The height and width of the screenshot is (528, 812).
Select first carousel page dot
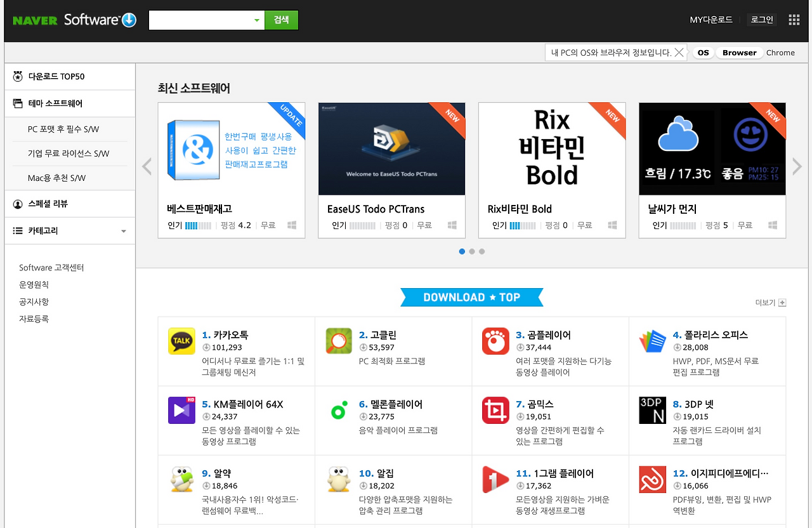[x=462, y=251]
